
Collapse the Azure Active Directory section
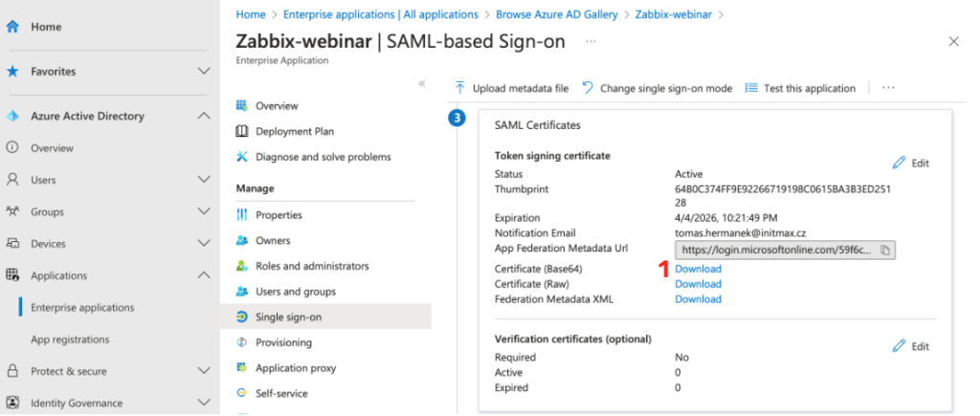pyautogui.click(x=203, y=116)
